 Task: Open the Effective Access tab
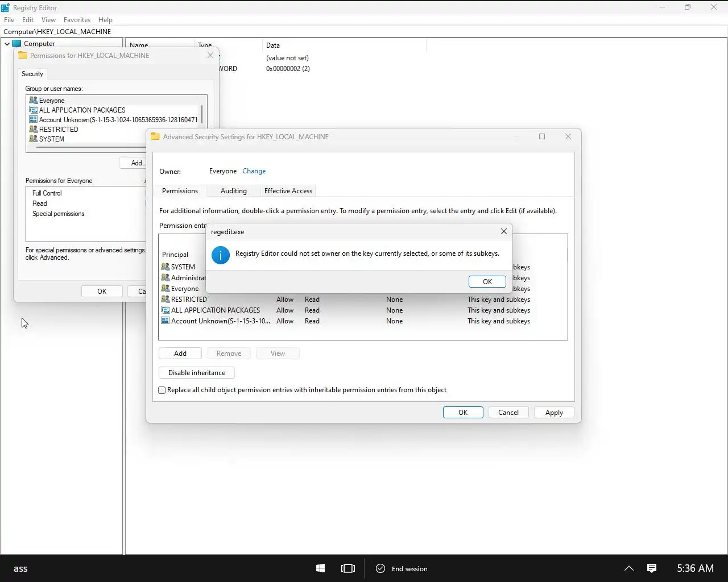tap(288, 191)
